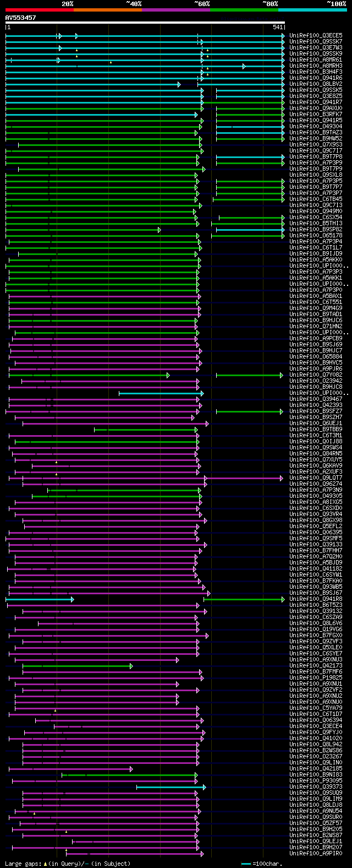Select the UniRef100_Q9LQT7 label
352x868 pixels.
(x=316, y=478)
